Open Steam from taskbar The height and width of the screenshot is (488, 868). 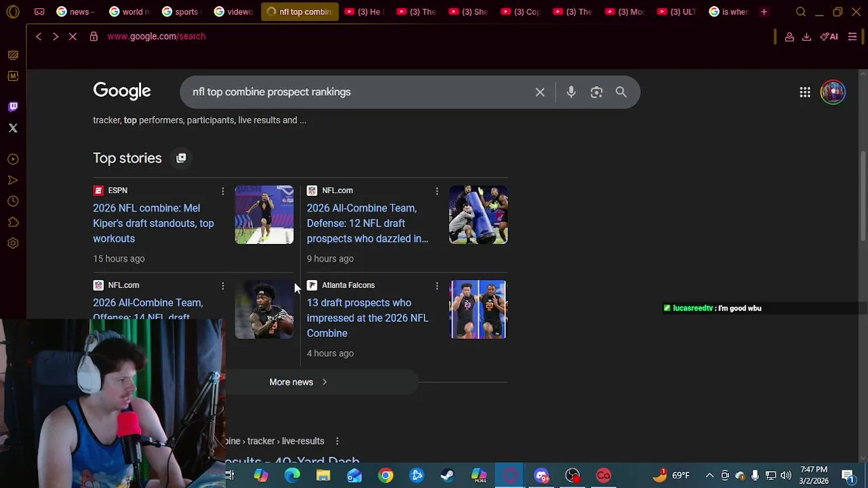448,476
